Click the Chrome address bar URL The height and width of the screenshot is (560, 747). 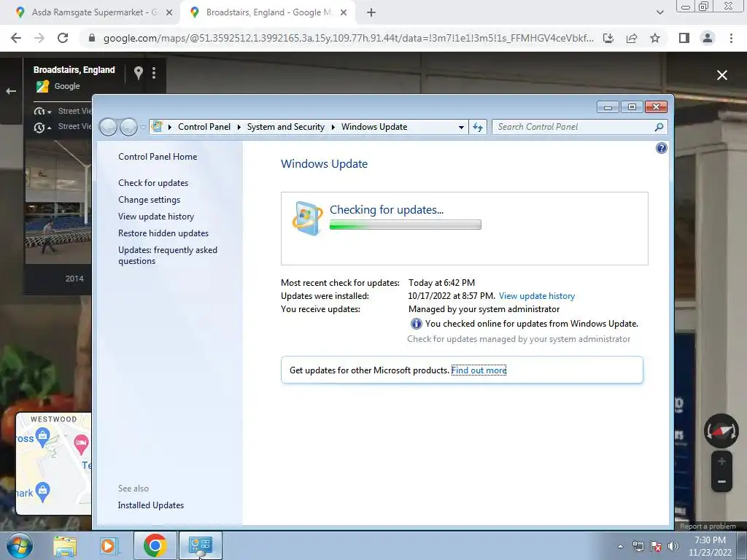coord(348,38)
